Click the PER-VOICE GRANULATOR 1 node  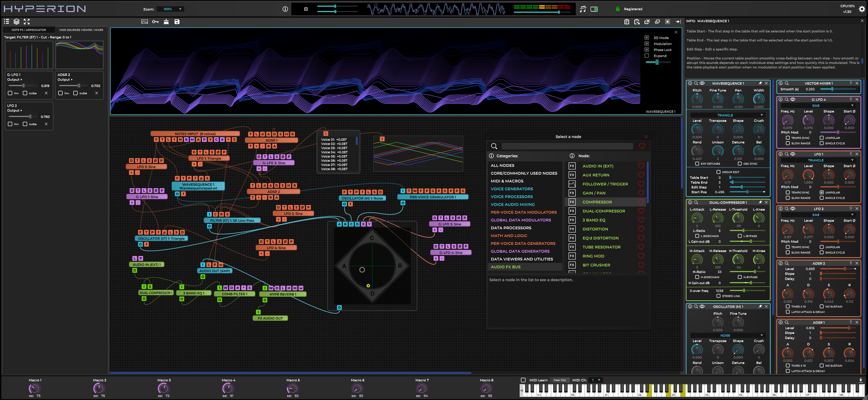coord(433,197)
